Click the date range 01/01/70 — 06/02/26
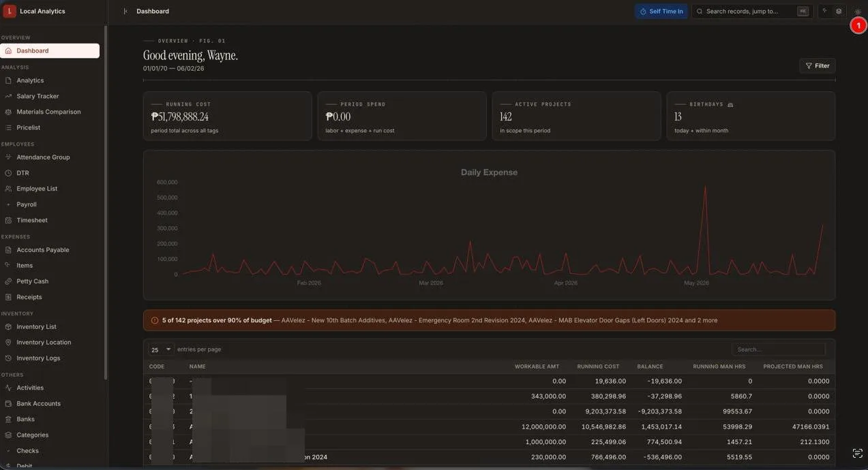Screen dimensions: 868x470 tap(173, 69)
